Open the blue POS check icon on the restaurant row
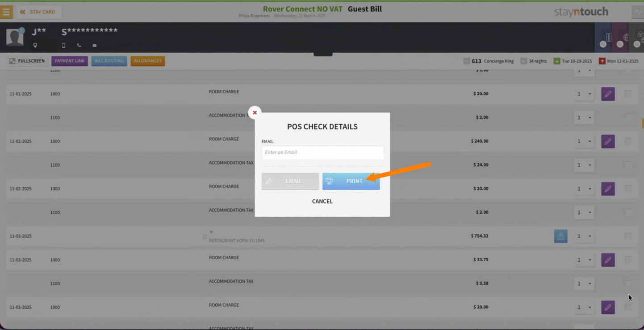This screenshot has height=330, width=644. click(560, 236)
